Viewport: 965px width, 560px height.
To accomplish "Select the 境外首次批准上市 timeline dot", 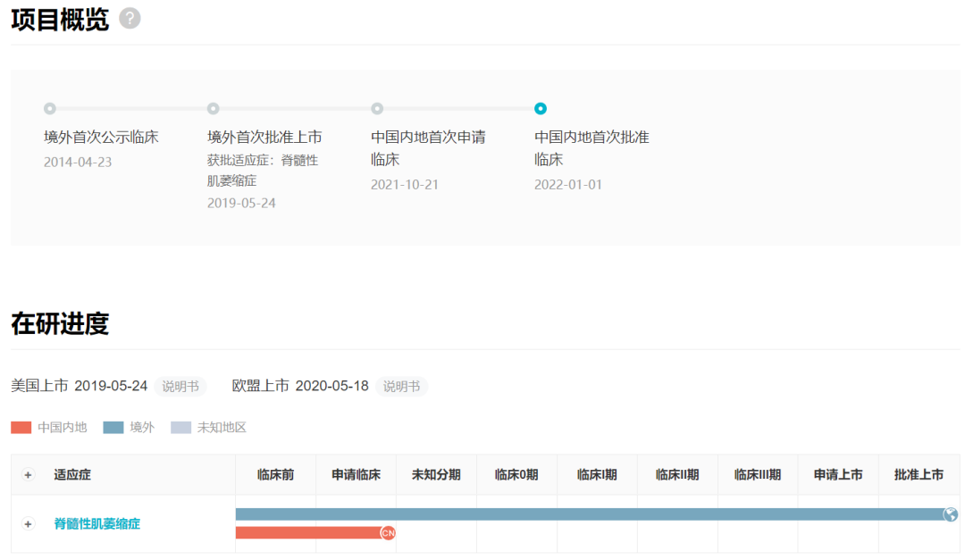I will (214, 109).
